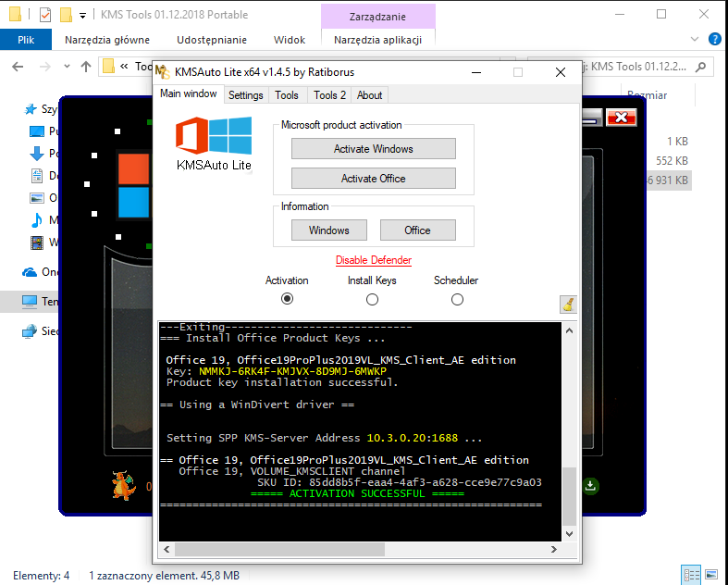Switch to the Settings tab
This screenshot has width=728, height=585.
(x=246, y=95)
